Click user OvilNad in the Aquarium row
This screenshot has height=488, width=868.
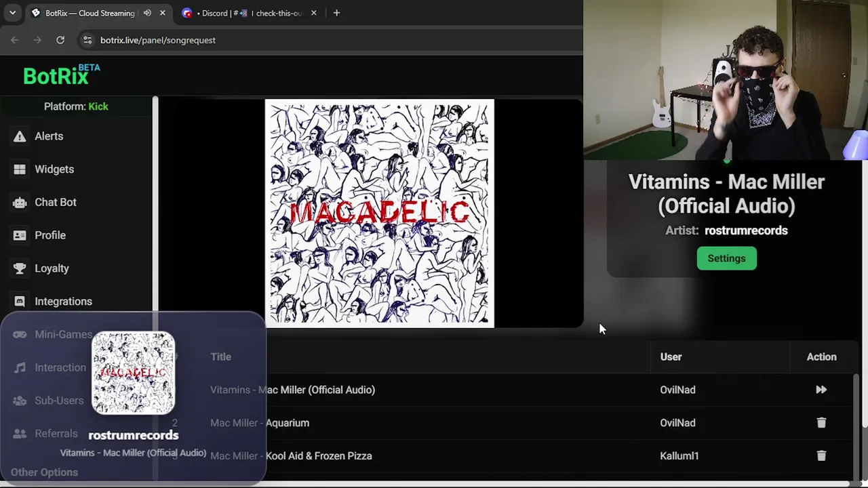[677, 423]
